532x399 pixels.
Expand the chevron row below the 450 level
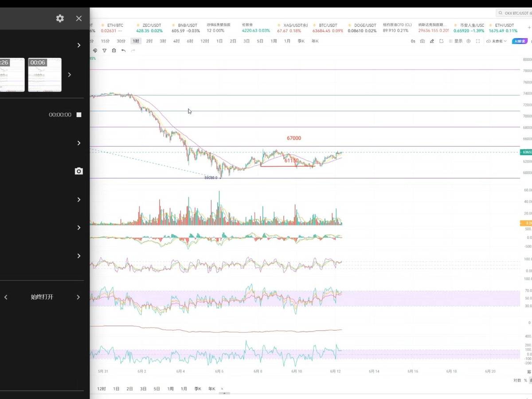[x=79, y=227]
